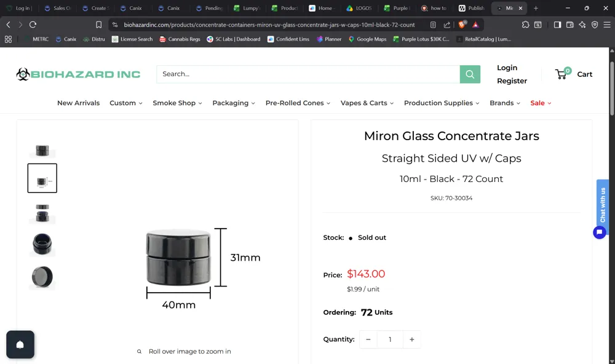
Task: Click the green search magnifier button
Action: (x=470, y=74)
